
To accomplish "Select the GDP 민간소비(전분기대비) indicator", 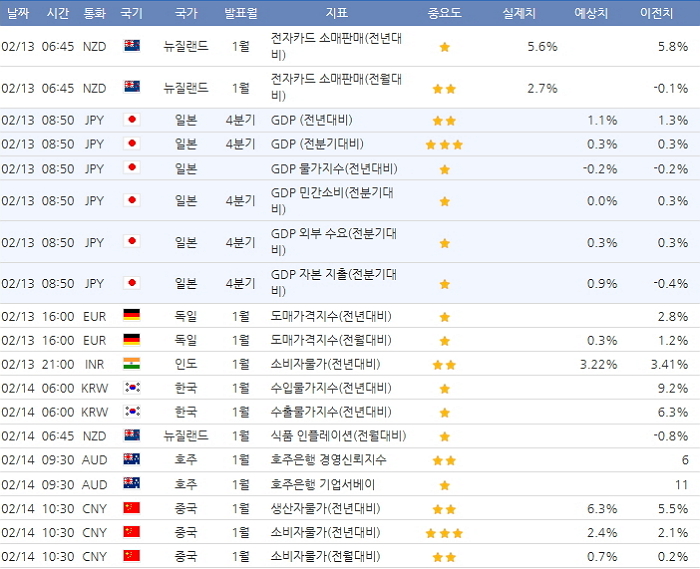I will coord(332,201).
